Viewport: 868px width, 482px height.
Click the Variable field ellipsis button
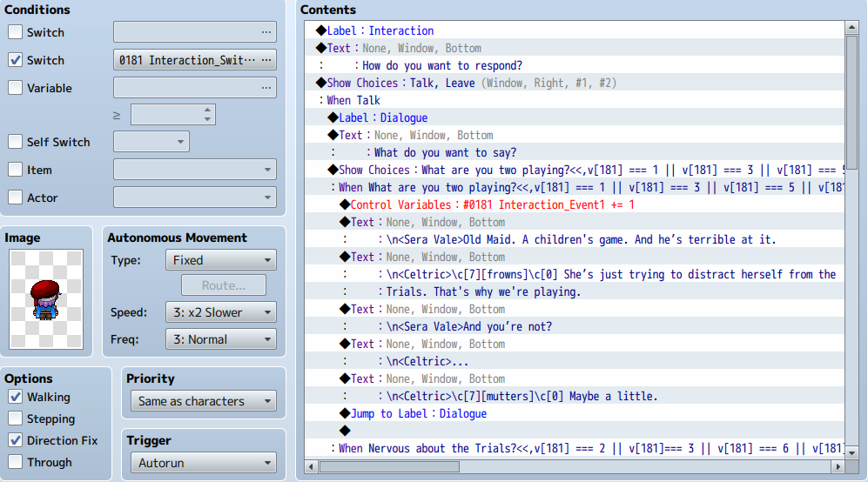[266, 88]
